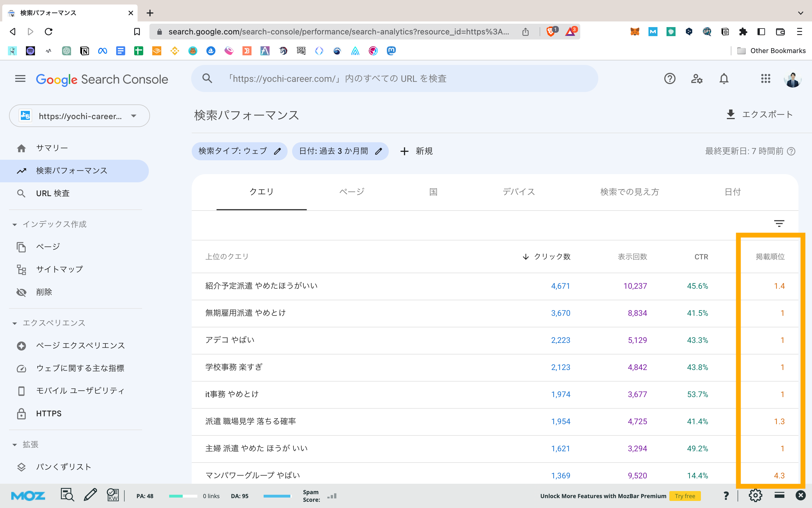Click Try free MozBar Premium button
Screen dimensions: 812x508
(x=685, y=496)
